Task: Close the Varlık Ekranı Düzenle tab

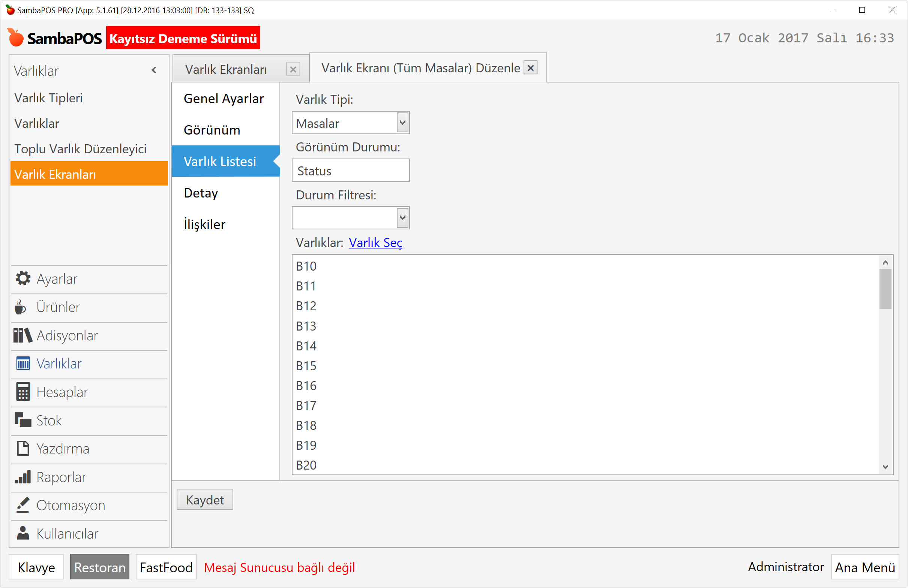Action: (530, 68)
